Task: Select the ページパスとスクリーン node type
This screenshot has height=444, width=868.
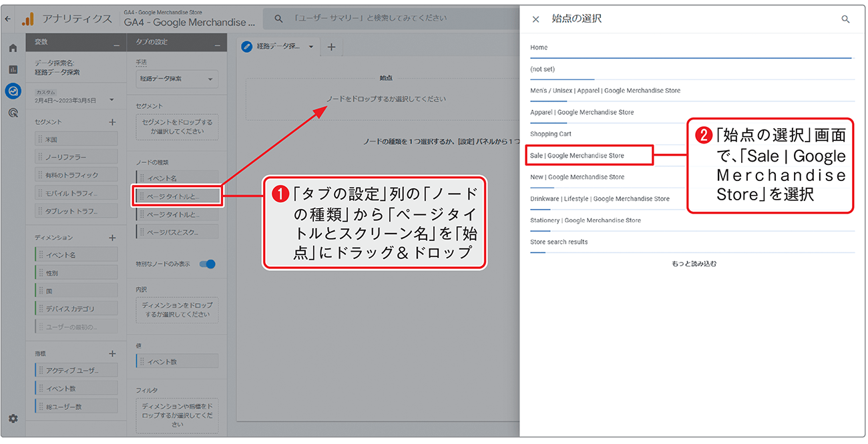Action: [177, 232]
